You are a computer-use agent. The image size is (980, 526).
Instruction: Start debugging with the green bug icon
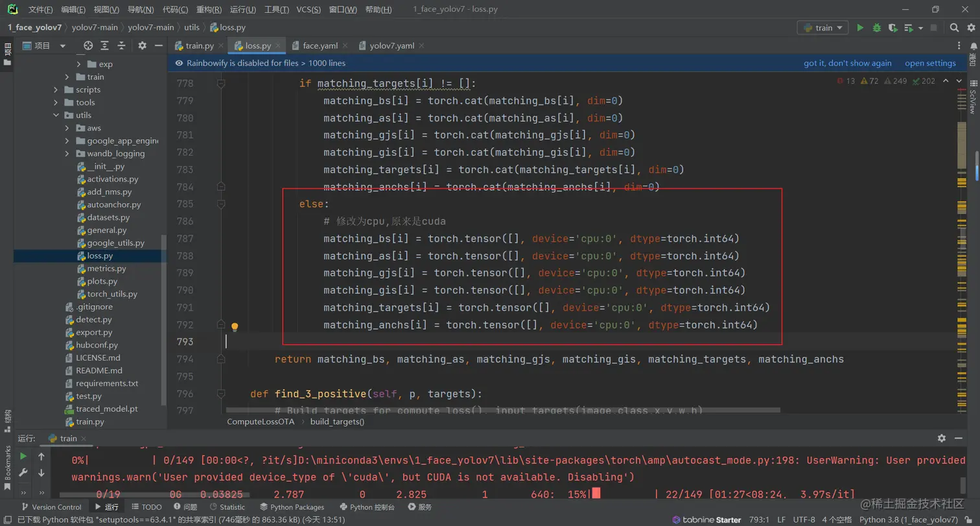pos(877,28)
